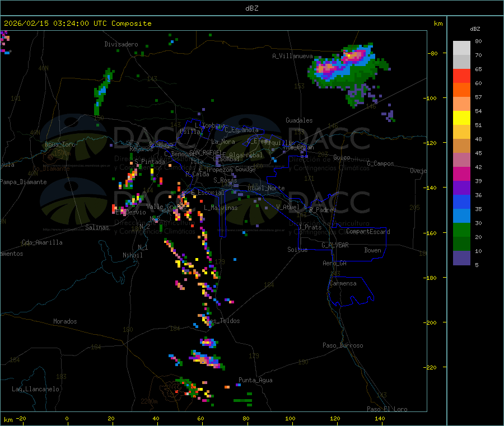Select the violet 10 dBZ legend swatch
The image size is (504, 426).
coord(461,258)
